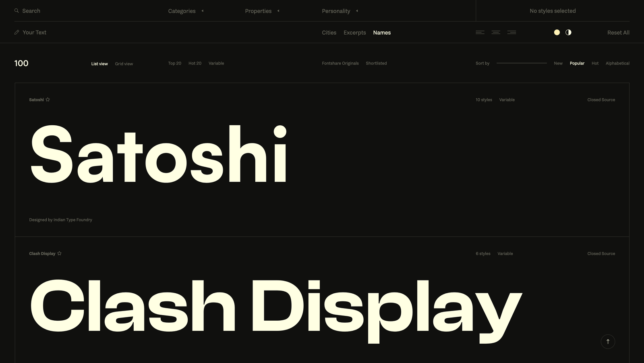The width and height of the screenshot is (644, 363).
Task: Click the pencil icon beside Your Text
Action: [x=17, y=32]
